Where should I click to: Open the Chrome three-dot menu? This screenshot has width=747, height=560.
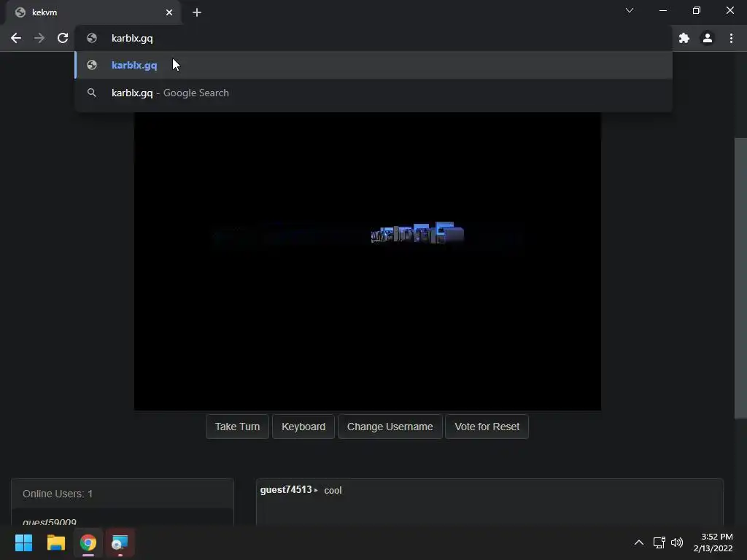(x=731, y=38)
